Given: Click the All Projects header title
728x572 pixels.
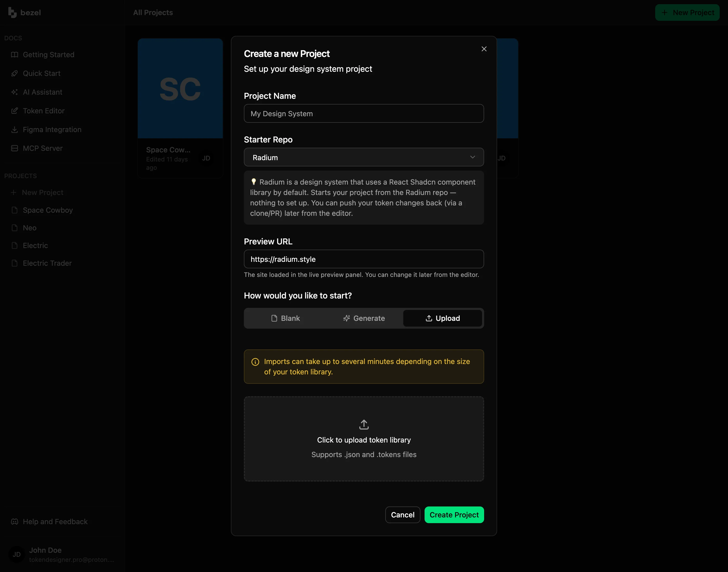Looking at the screenshot, I should 153,12.
